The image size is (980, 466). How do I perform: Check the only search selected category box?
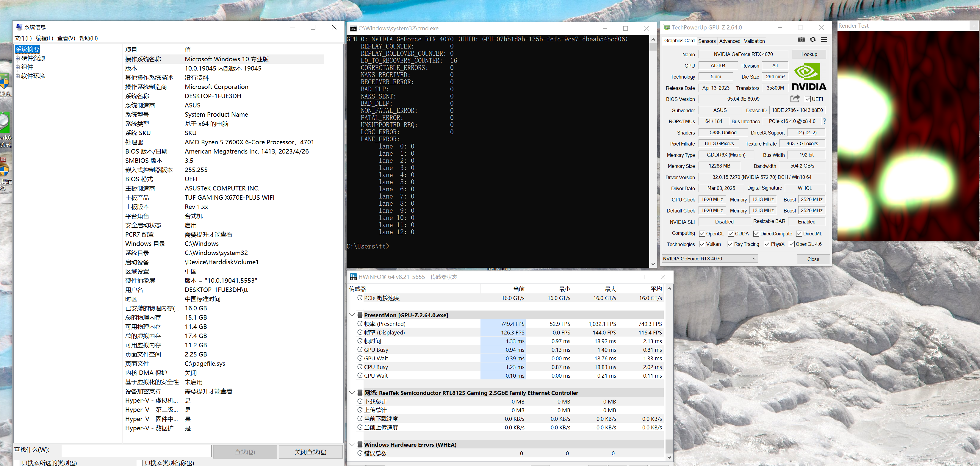[x=17, y=462]
